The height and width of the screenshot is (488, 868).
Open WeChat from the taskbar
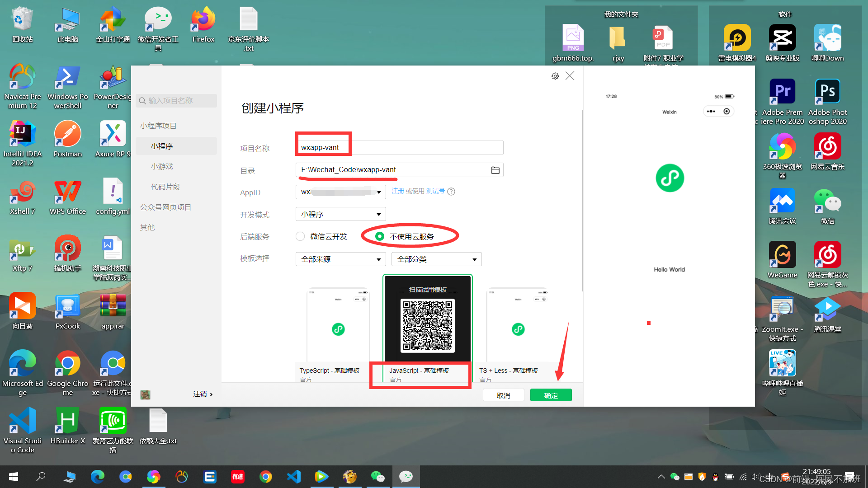point(378,476)
